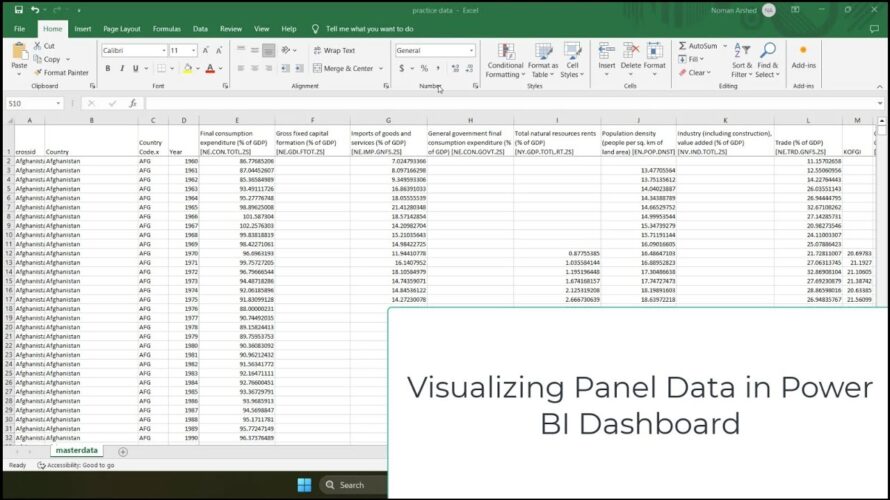Apply fill color highlight
The width and height of the screenshot is (890, 500).
click(187, 68)
